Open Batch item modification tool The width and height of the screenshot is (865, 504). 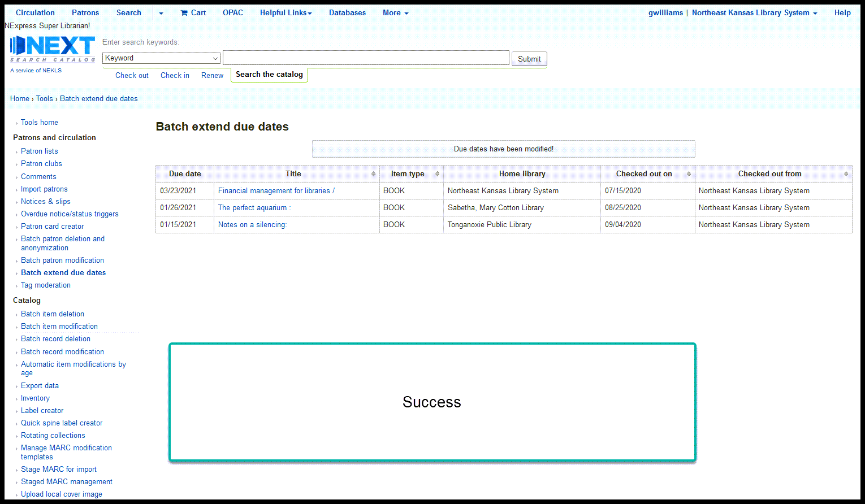click(x=59, y=326)
